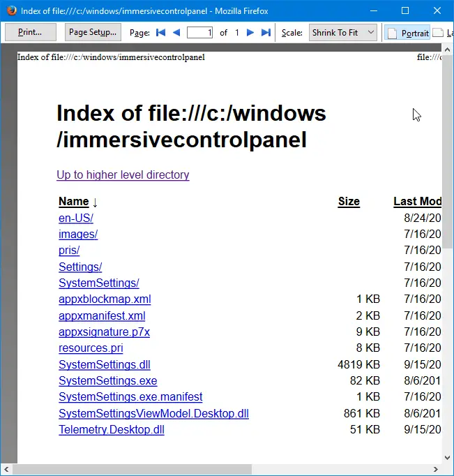The height and width of the screenshot is (476, 454).
Task: Open resources.pri file link
Action: point(91,348)
